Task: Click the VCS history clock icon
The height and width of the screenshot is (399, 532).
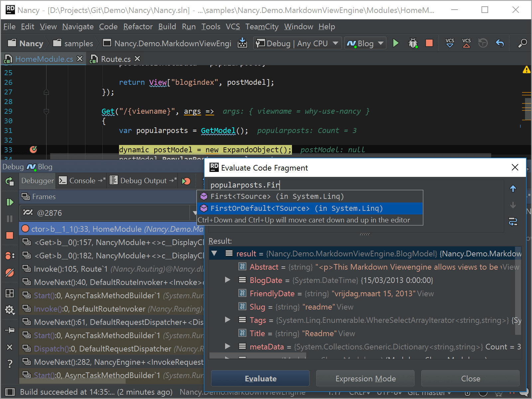Action: pos(483,43)
